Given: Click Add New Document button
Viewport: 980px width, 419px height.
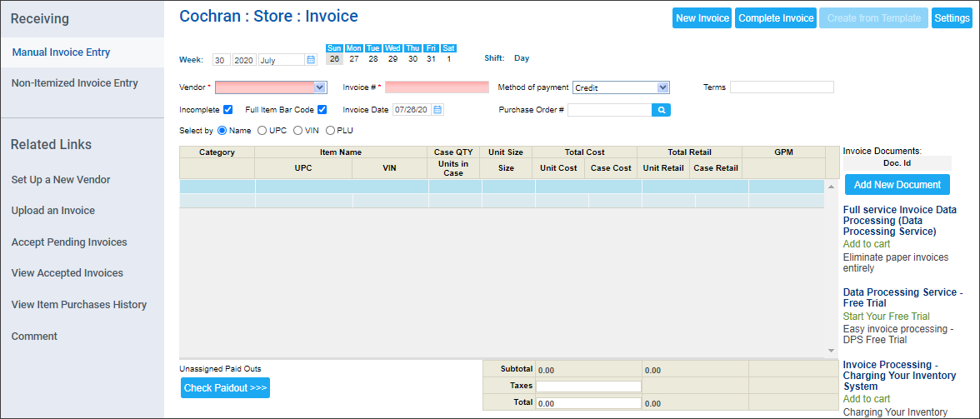Looking at the screenshot, I should [897, 184].
